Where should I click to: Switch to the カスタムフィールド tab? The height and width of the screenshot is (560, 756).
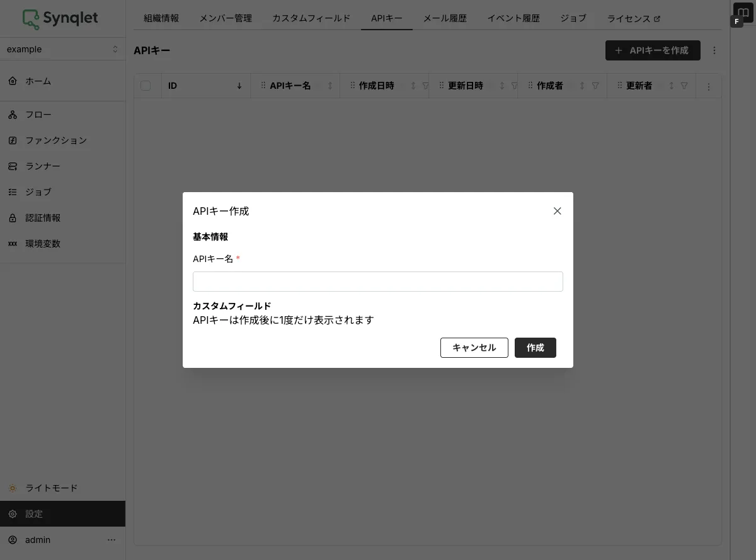coord(311,18)
